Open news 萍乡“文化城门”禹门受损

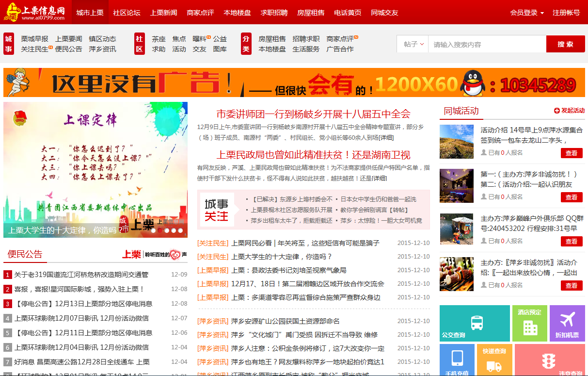click(x=304, y=335)
